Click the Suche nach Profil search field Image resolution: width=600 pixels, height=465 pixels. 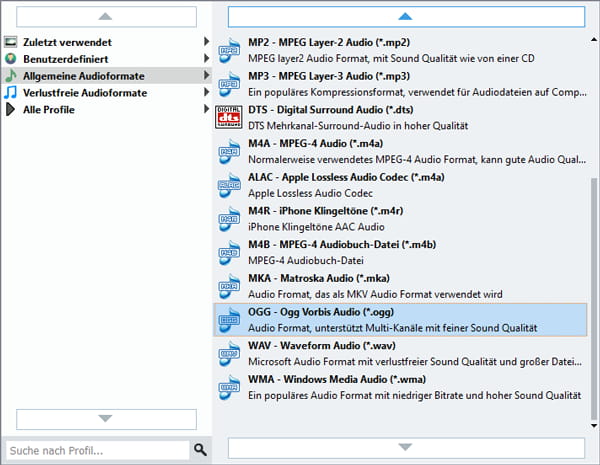click(x=98, y=450)
